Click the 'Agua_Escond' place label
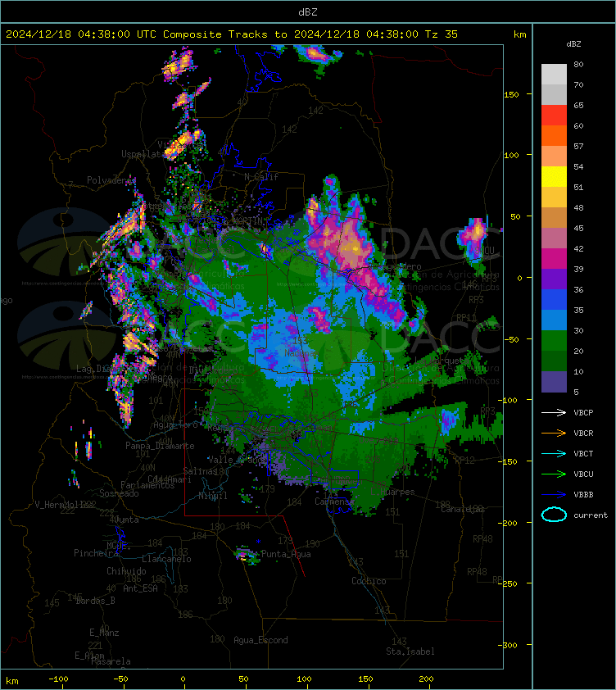The width and height of the screenshot is (616, 690). 260,640
